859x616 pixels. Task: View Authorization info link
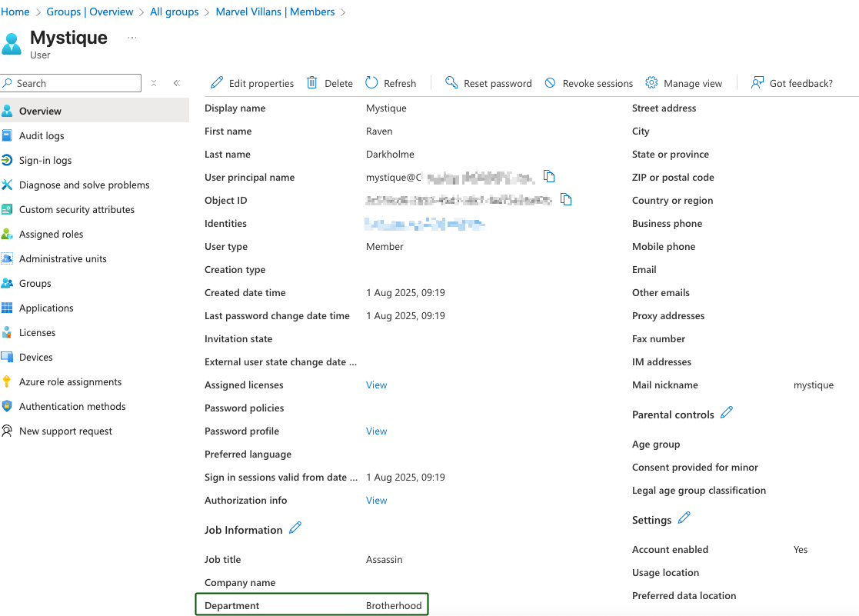point(376,500)
